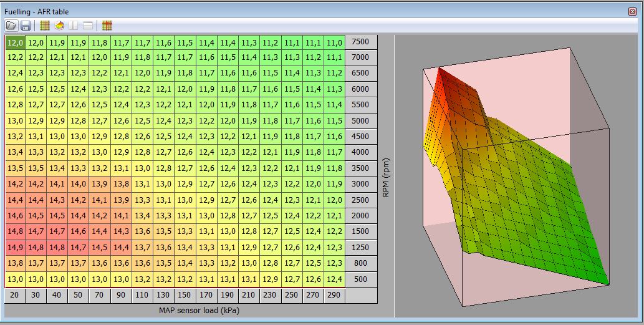Save the AFR table with floppy icon
This screenshot has height=325, width=644.
[x=26, y=26]
